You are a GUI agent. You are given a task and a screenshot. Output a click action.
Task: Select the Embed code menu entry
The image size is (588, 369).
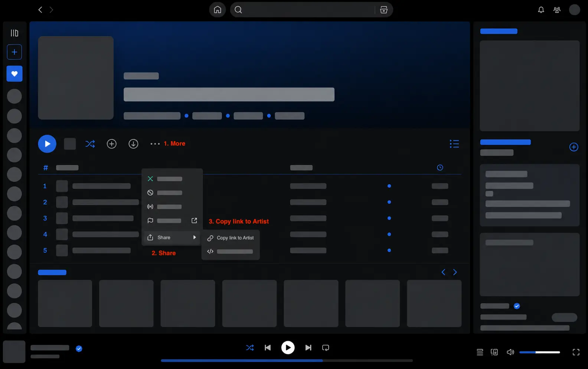click(x=231, y=252)
